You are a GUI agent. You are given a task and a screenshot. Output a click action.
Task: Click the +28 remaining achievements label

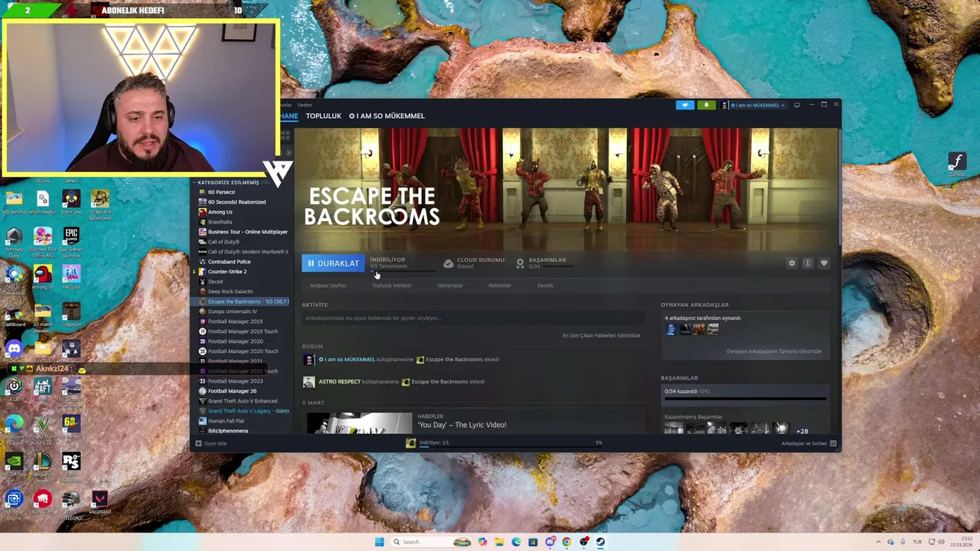(802, 431)
